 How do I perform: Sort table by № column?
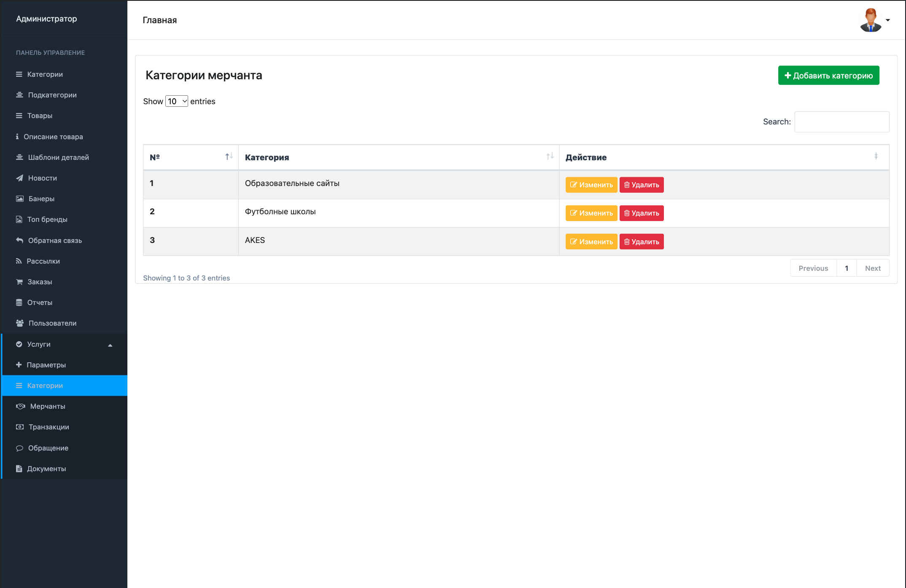(x=191, y=157)
